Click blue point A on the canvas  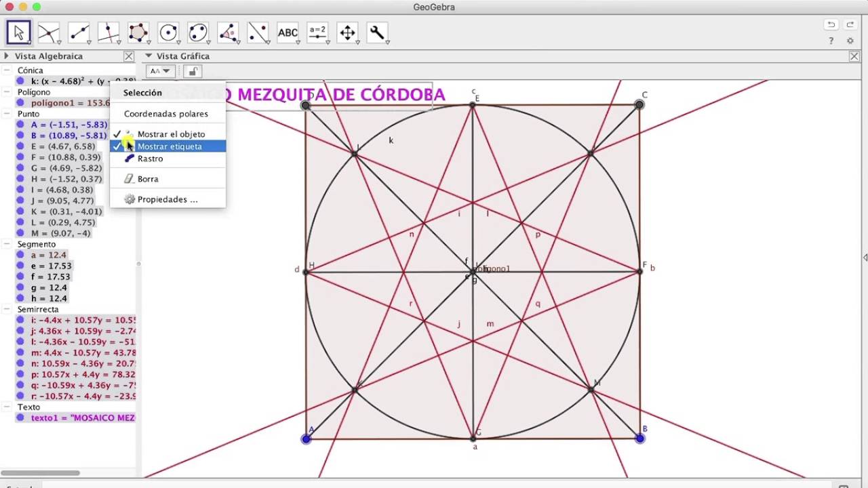click(x=306, y=439)
